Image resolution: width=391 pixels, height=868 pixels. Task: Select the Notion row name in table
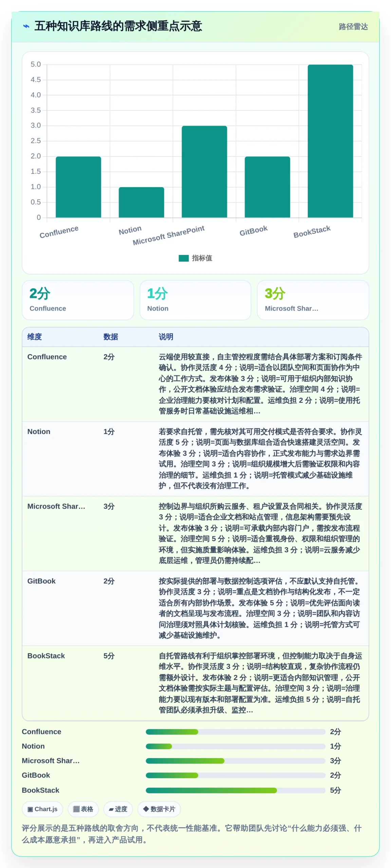[39, 431]
